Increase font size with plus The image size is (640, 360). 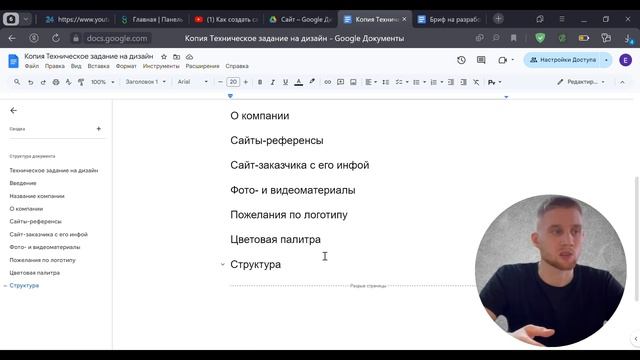[246, 82]
